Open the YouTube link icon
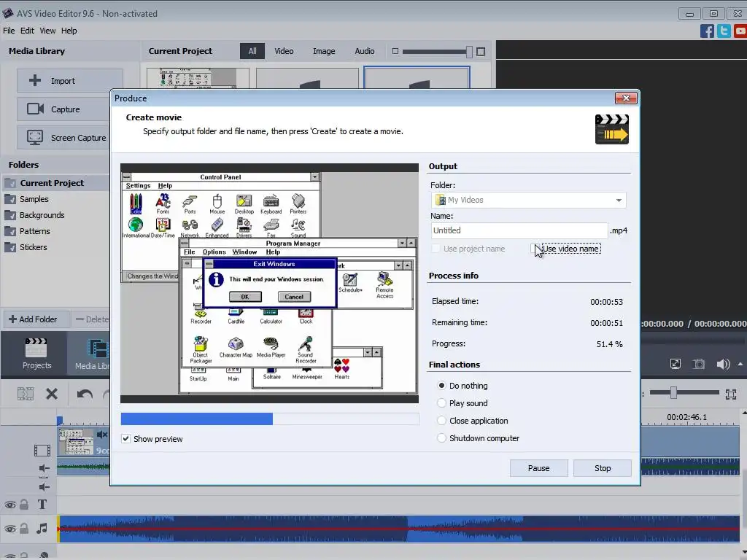This screenshot has height=560, width=747. tap(740, 31)
